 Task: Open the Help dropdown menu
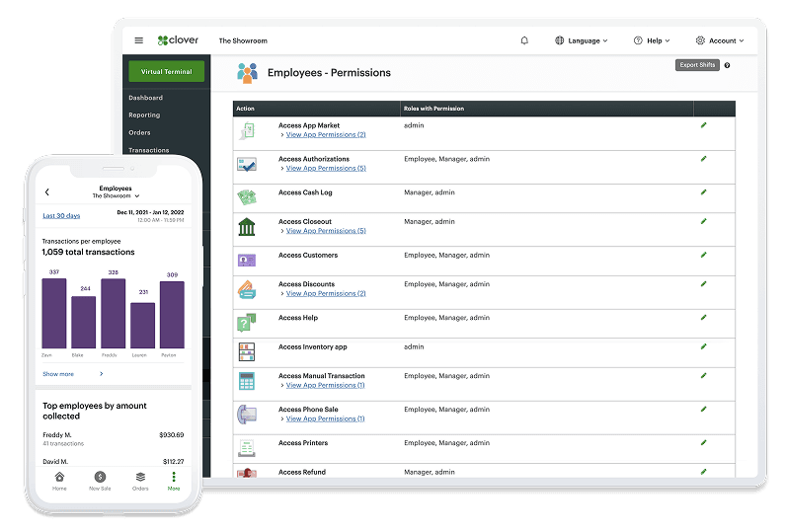coord(652,40)
